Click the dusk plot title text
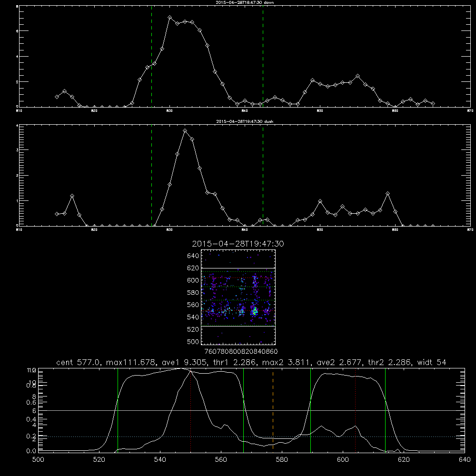Viewport: 476px width, 476px height. [x=245, y=121]
